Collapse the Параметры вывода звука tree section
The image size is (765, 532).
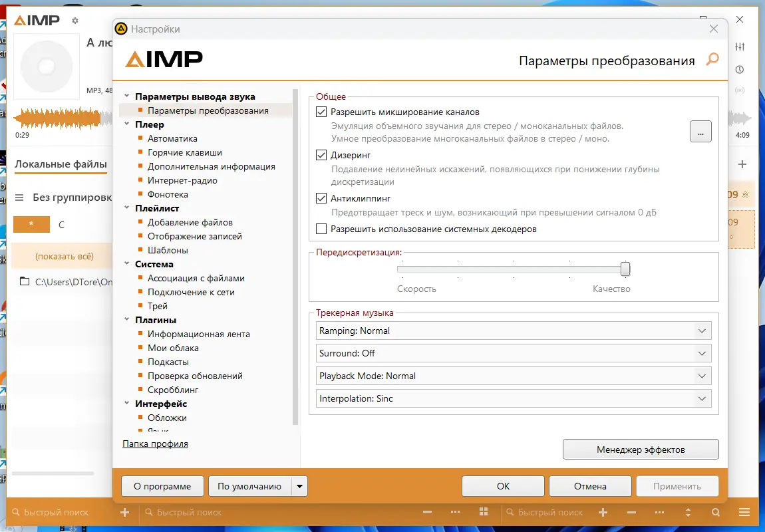127,96
